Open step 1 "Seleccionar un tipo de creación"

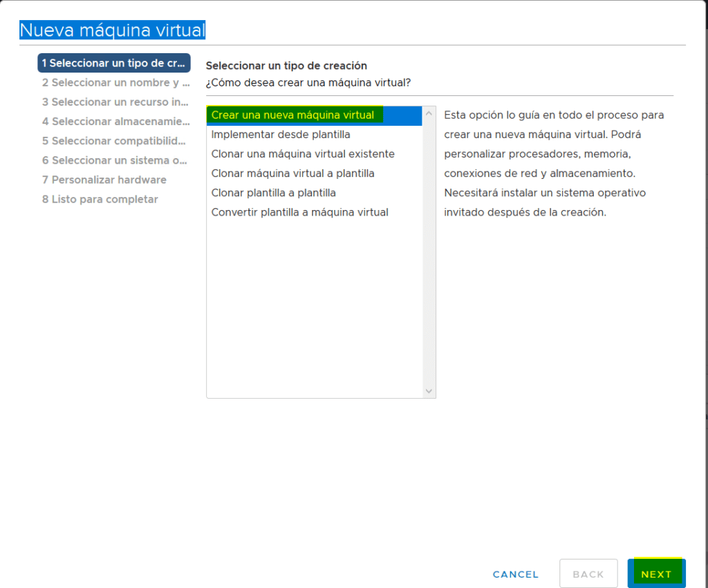(x=113, y=63)
